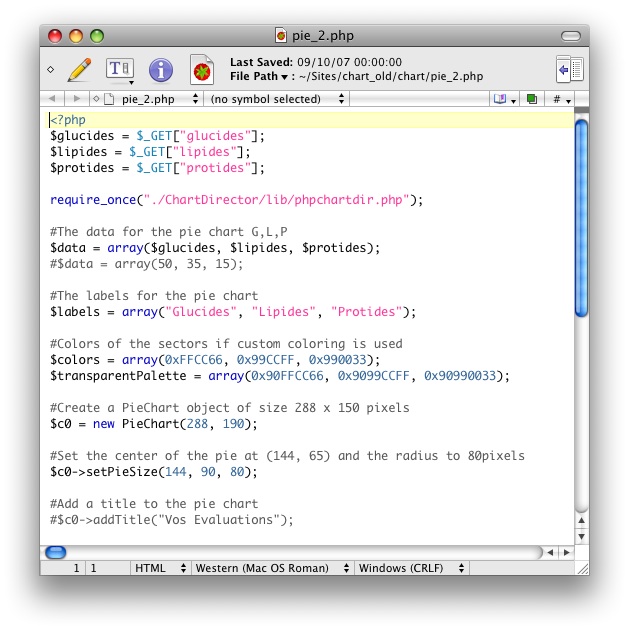Viewport: 629px width, 630px height.
Task: Open the includes book icon menu
Action: pyautogui.click(x=504, y=99)
